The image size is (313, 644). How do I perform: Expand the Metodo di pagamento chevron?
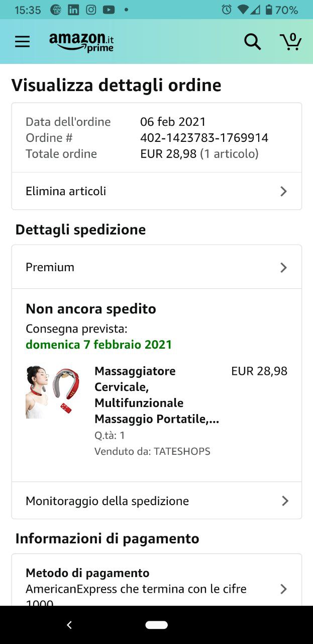coord(283,589)
